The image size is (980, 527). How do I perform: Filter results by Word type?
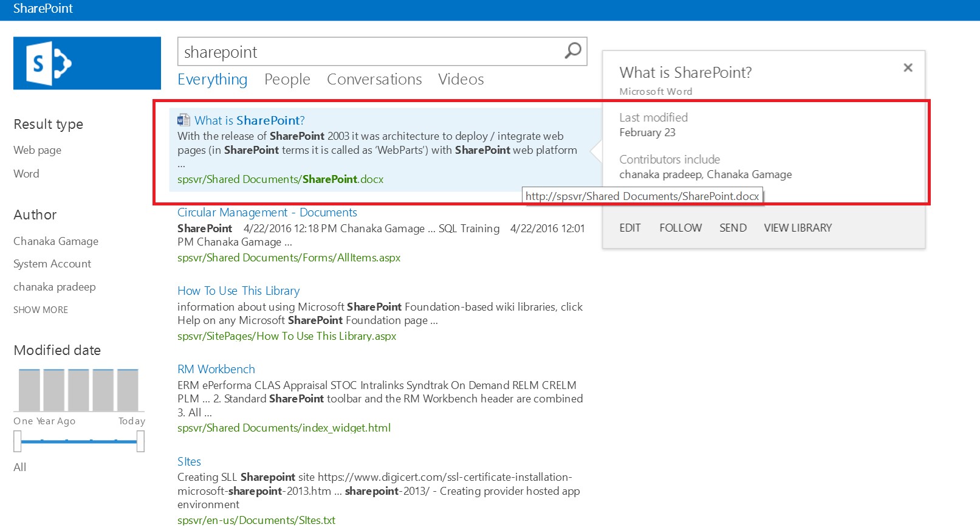tap(26, 174)
